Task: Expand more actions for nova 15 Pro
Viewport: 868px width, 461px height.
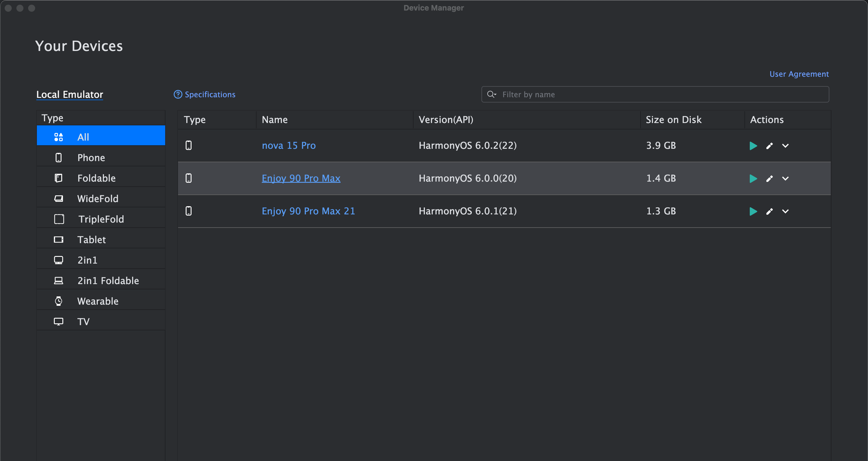Action: (x=785, y=146)
